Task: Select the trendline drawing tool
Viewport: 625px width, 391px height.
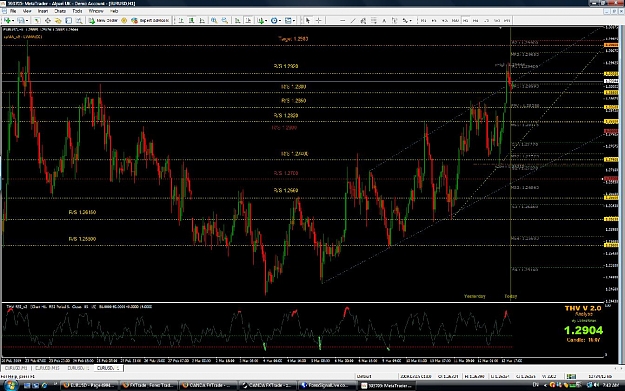Action: tap(353, 20)
